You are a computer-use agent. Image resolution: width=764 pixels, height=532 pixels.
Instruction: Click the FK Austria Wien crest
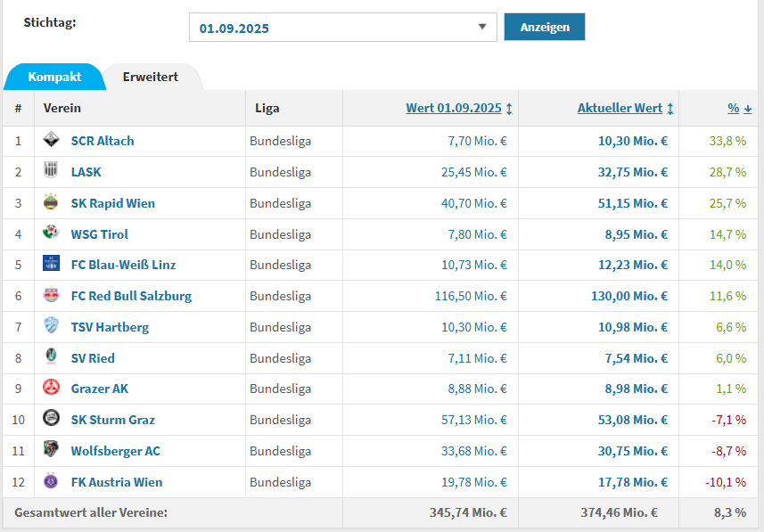[x=51, y=481]
